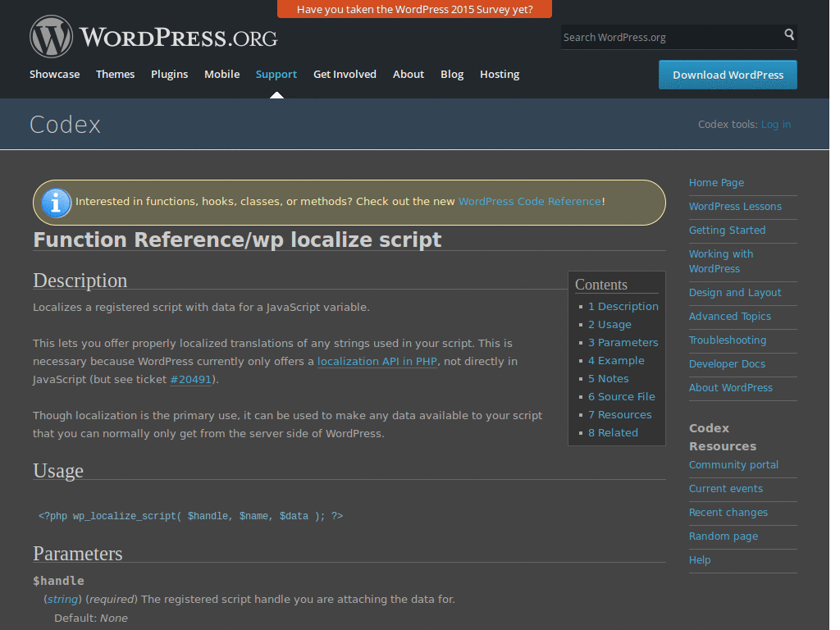
Task: Click the Codex Resources sidebar heading
Action: point(722,437)
